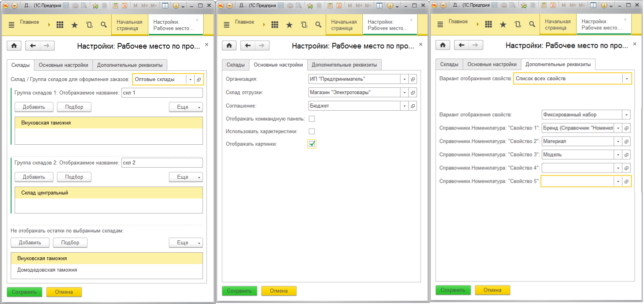Click the 1C logo menu in Дополнительные реквизиты window
The width and height of the screenshot is (644, 304).
pos(435,5)
